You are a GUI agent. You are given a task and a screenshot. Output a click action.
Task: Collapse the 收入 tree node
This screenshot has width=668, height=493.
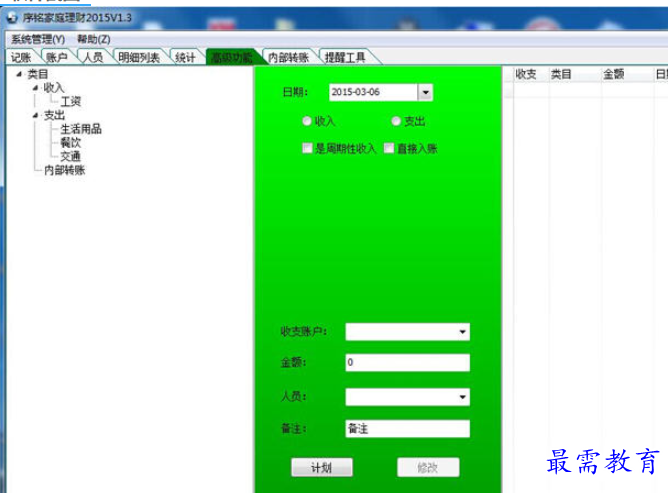coord(35,88)
